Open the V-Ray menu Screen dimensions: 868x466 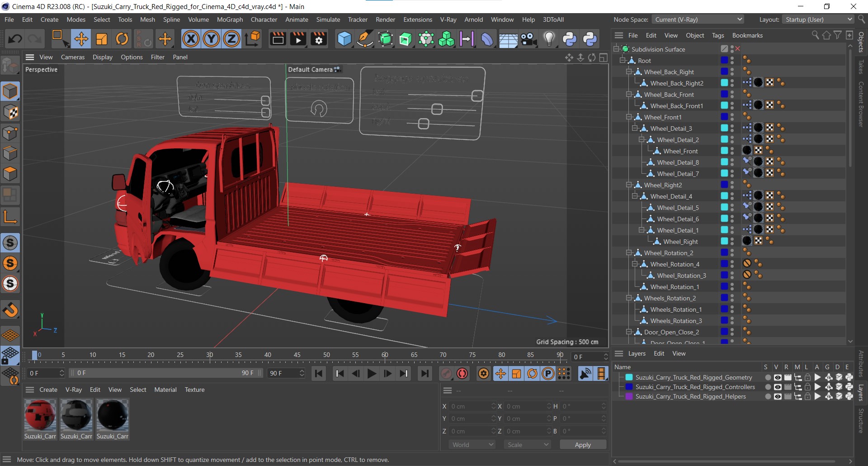(448, 19)
